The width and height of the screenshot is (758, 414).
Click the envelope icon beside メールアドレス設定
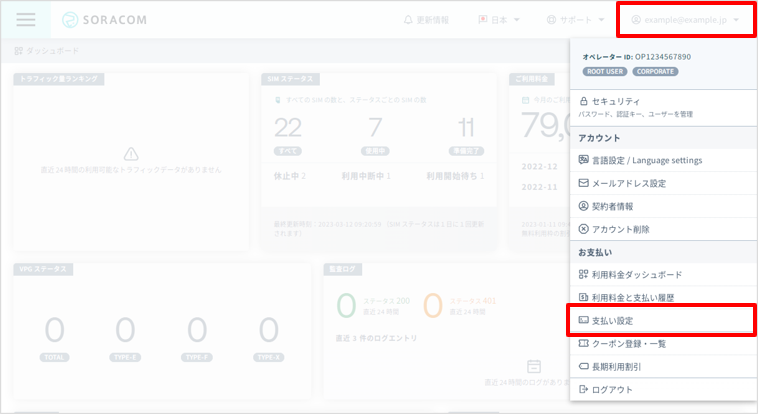[x=583, y=183]
